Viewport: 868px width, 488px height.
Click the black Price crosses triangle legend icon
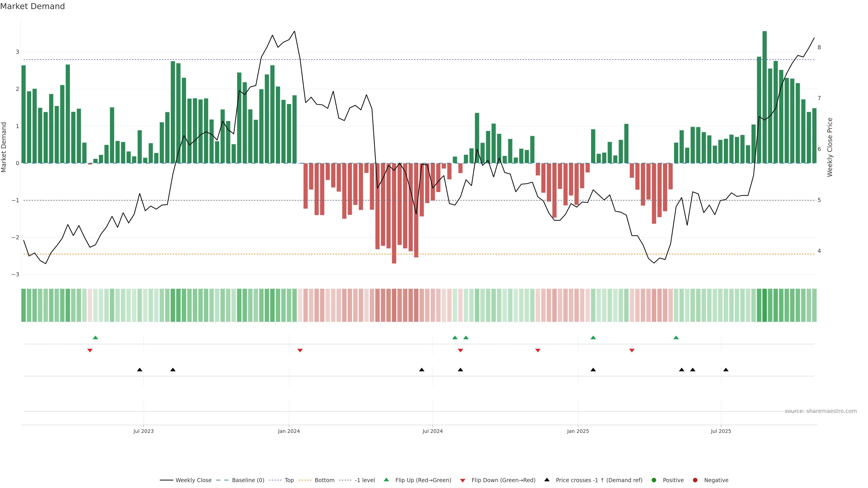(x=547, y=480)
